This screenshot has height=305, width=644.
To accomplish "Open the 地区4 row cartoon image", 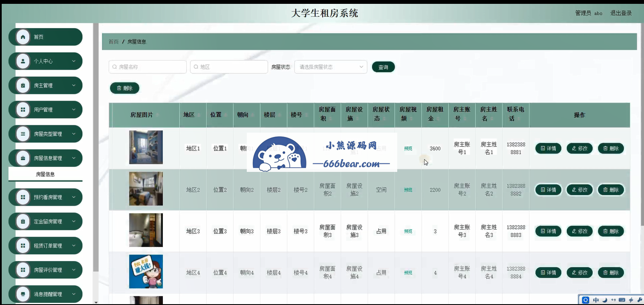I will [x=146, y=272].
